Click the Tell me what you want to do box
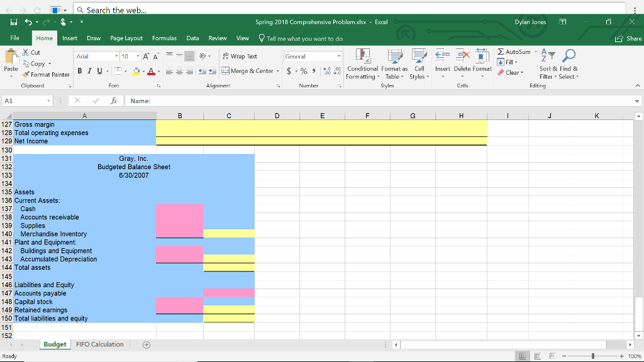The height and width of the screenshot is (362, 644). pos(301,38)
